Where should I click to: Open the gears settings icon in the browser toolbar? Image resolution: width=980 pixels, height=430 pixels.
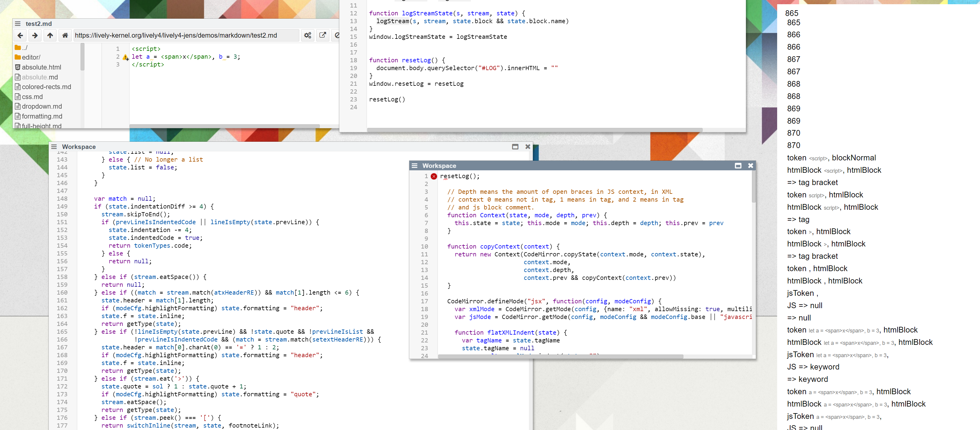point(307,36)
